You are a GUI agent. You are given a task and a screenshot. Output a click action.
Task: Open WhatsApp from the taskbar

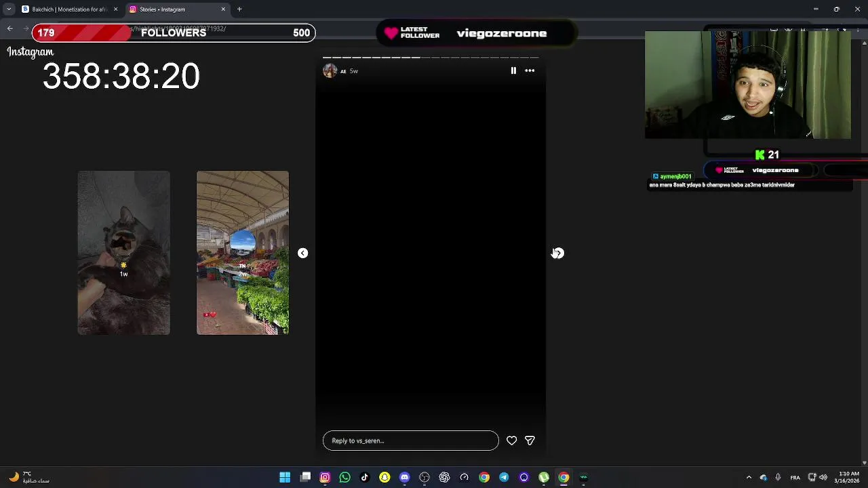pos(344,477)
